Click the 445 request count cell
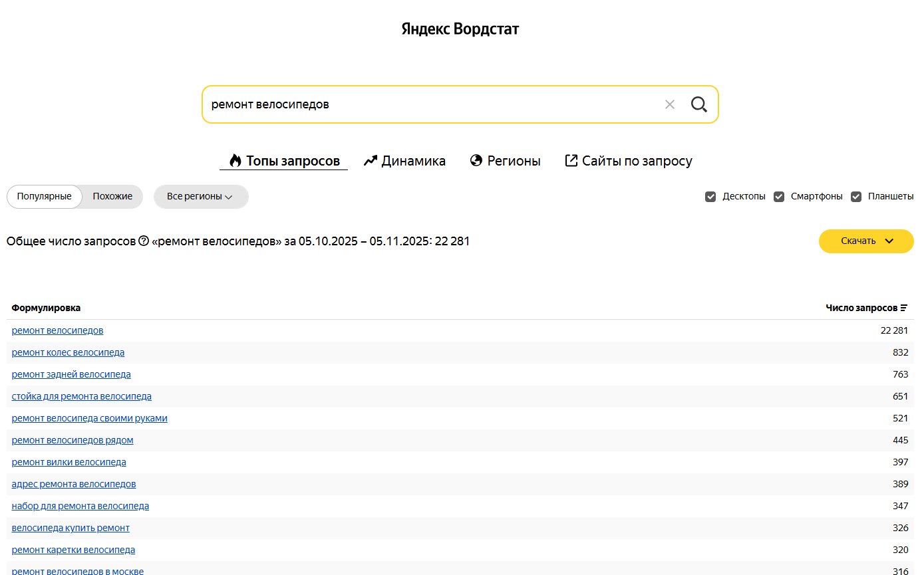This screenshot has width=924, height=575. 901,440
